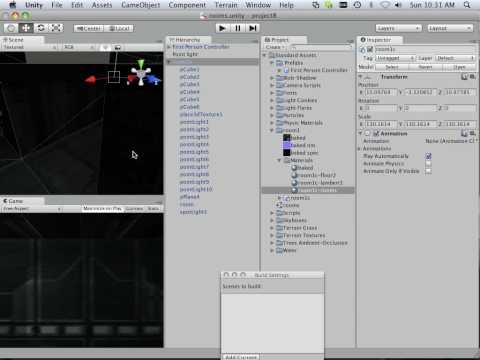The image size is (480, 360).
Task: Toggle the object active checkbox in Inspector
Action: (x=370, y=49)
